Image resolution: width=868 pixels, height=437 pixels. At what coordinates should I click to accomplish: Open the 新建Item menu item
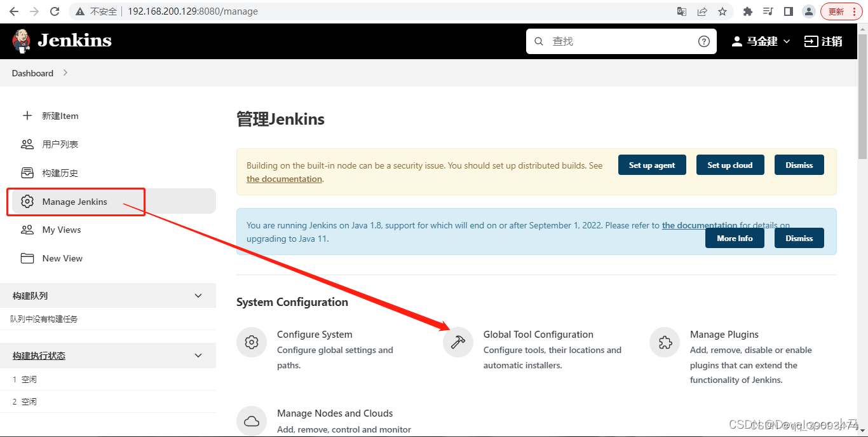pos(114,116)
